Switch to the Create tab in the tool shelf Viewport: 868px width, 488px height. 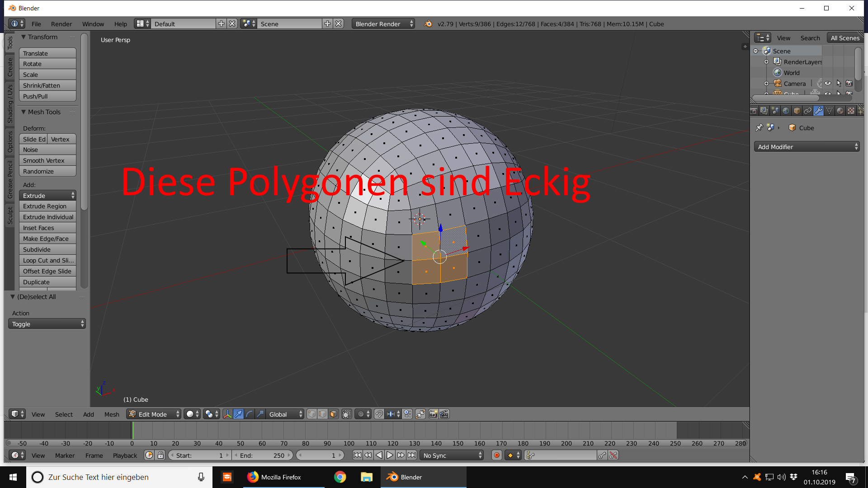[x=9, y=67]
